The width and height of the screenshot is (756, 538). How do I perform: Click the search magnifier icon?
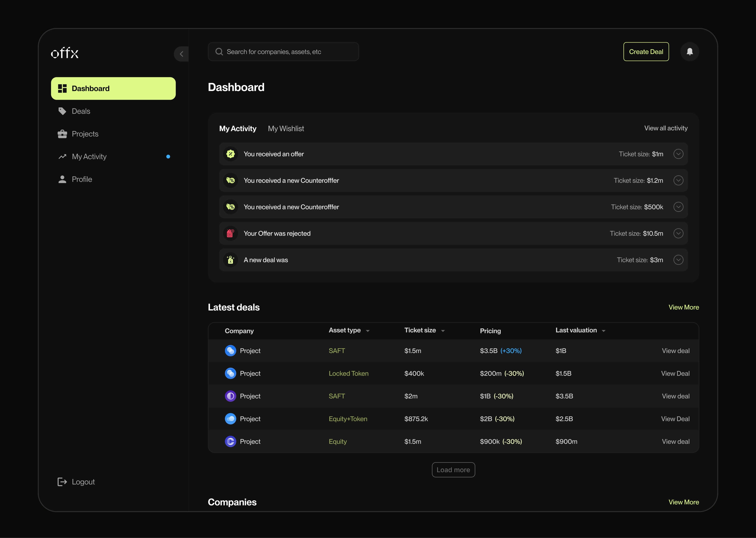pos(219,52)
